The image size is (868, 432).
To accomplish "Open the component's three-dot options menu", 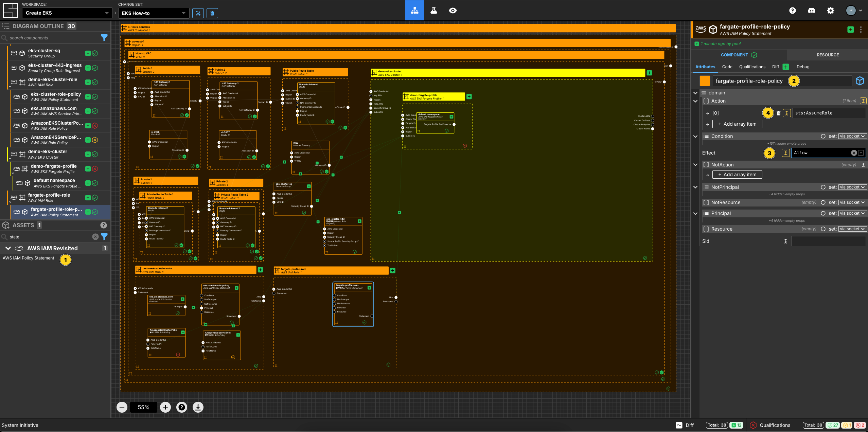I will pyautogui.click(x=861, y=30).
